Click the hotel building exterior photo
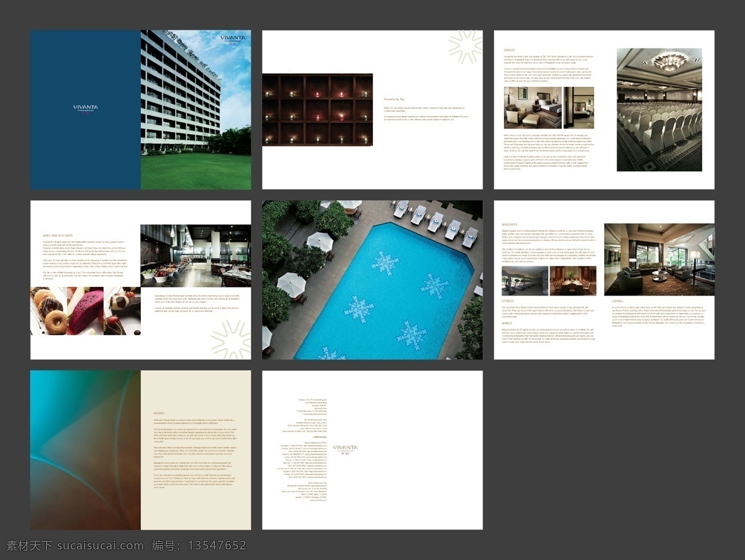Image resolution: width=745 pixels, height=560 pixels. pos(196,110)
